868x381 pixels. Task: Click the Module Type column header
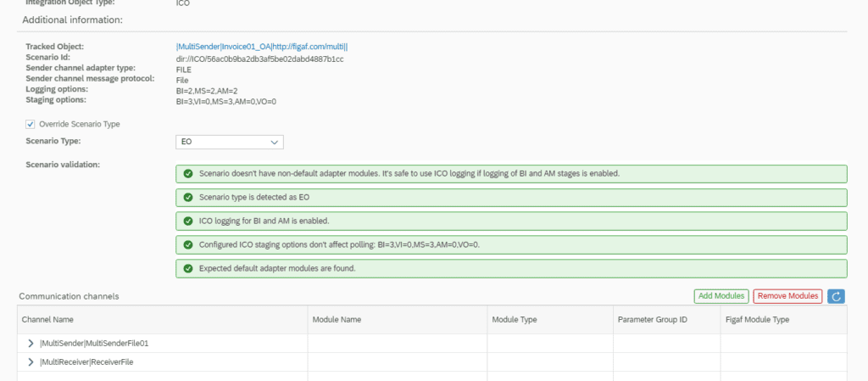[x=550, y=320]
